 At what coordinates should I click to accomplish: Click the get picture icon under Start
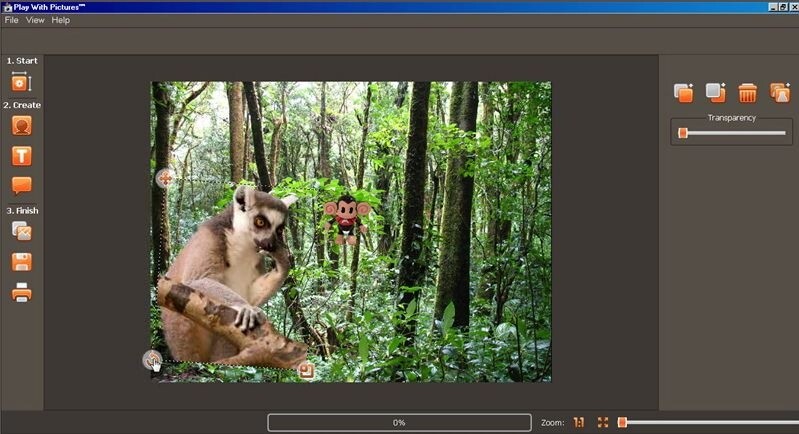click(21, 82)
